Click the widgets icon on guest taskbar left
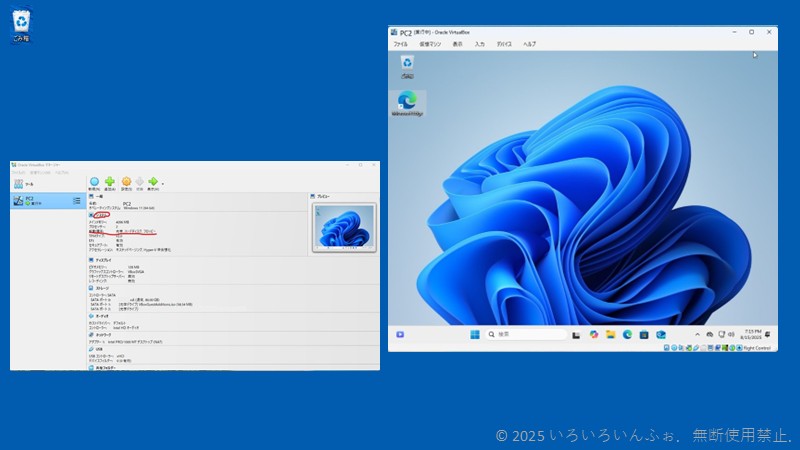Viewport: 800px width, 450px height. [x=400, y=335]
